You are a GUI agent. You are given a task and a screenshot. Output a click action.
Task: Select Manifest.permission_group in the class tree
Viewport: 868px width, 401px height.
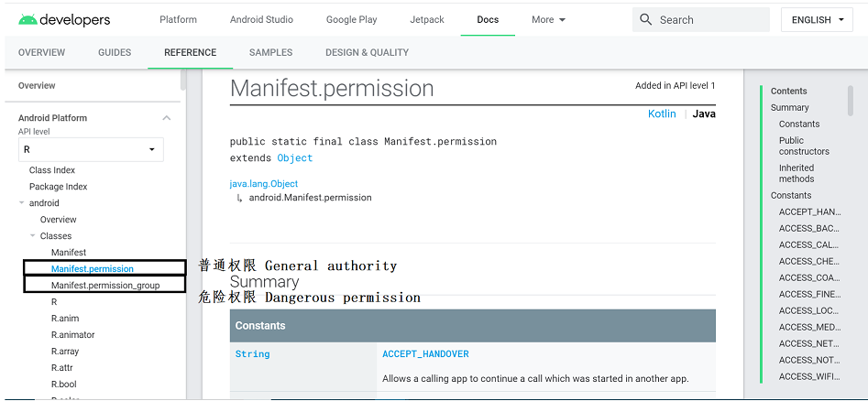click(x=105, y=286)
